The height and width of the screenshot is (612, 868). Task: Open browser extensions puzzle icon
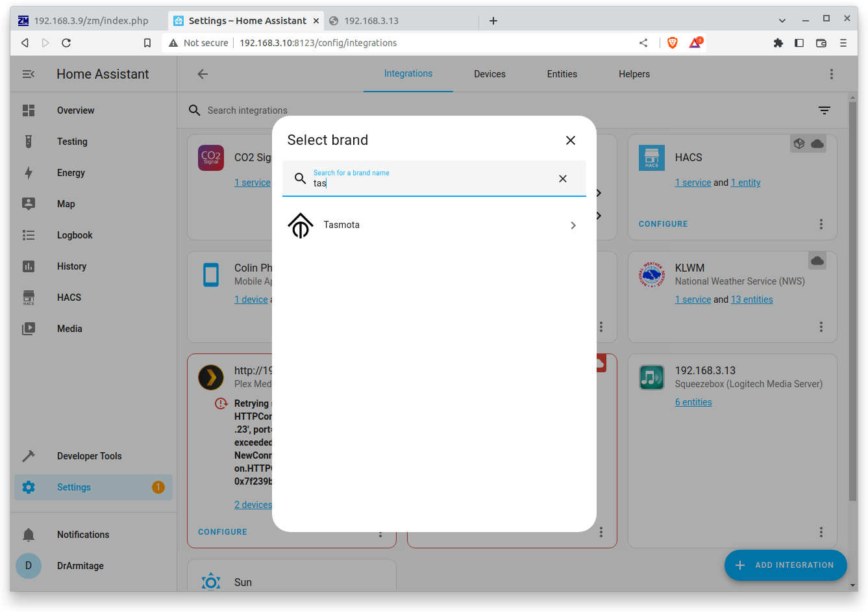pos(778,43)
